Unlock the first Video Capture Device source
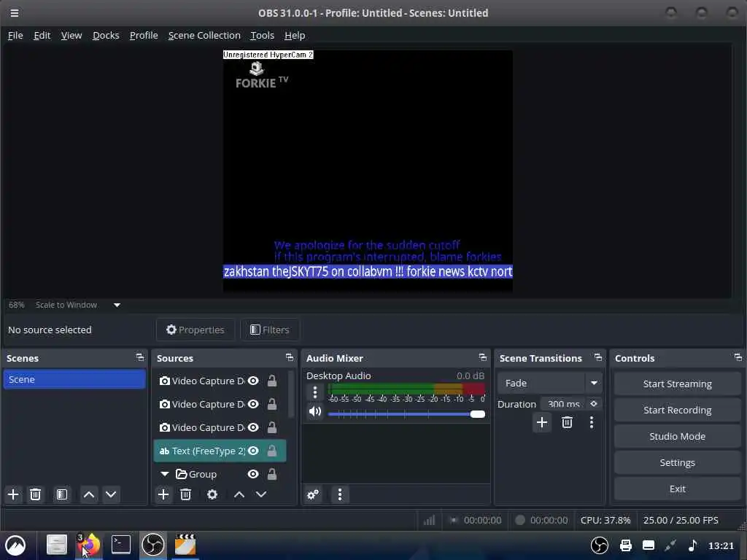The width and height of the screenshot is (747, 560). tap(271, 381)
